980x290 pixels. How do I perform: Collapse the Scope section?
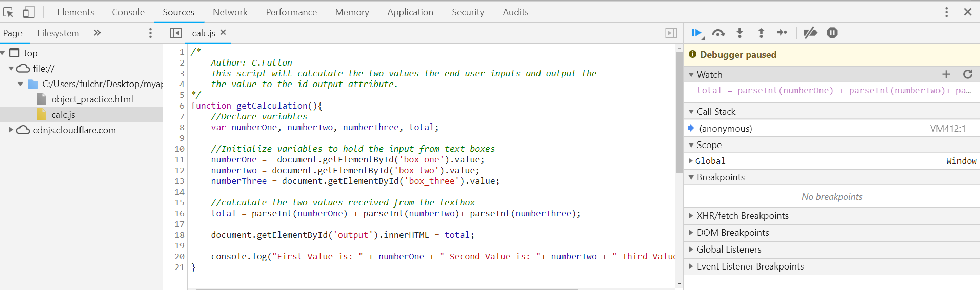click(x=691, y=145)
